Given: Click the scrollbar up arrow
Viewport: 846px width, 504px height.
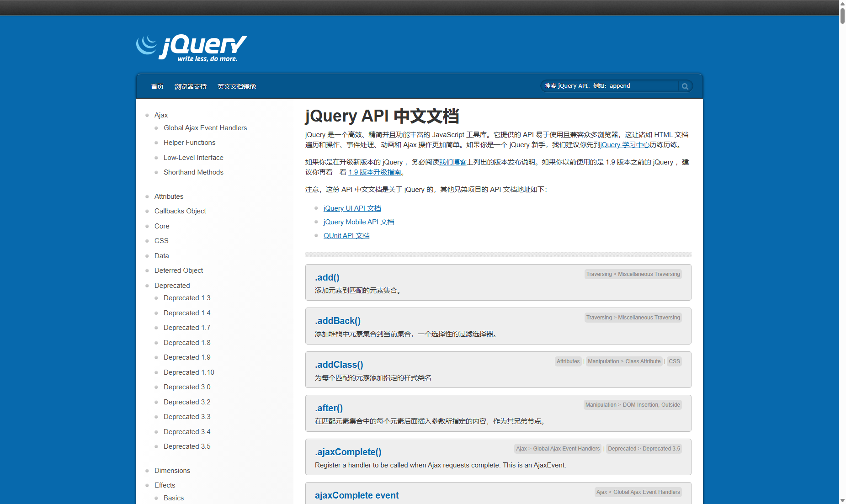Looking at the screenshot, I should (842, 3).
